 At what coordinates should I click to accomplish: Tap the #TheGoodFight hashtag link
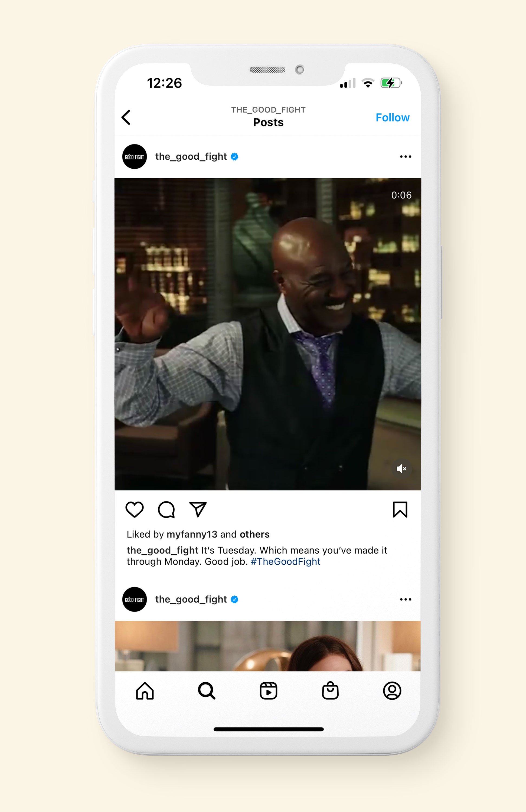click(285, 562)
